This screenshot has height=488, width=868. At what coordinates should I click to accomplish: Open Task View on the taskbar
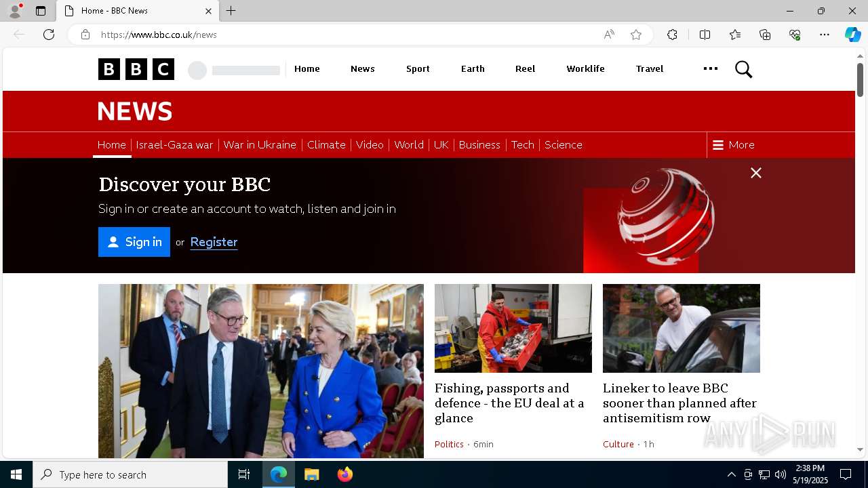[244, 474]
